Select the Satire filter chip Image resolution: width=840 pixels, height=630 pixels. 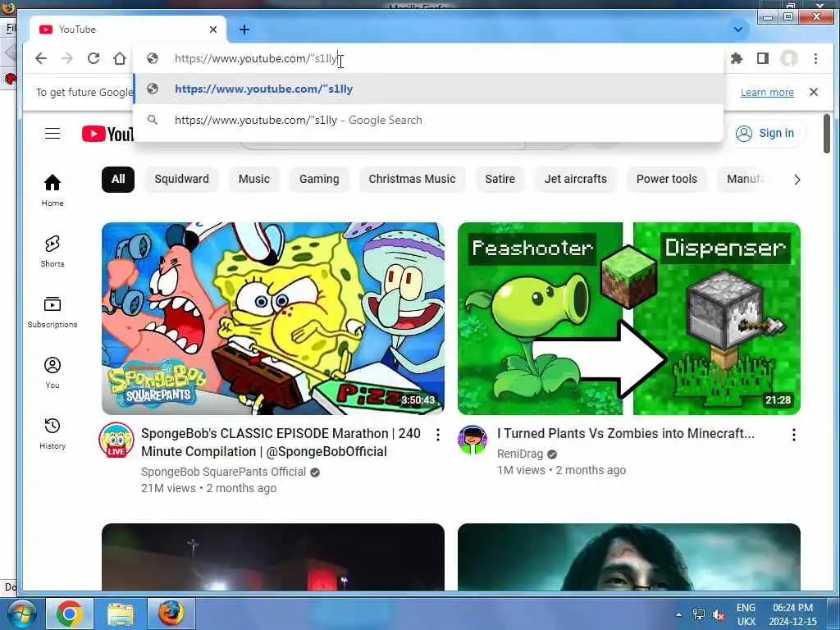tap(500, 179)
